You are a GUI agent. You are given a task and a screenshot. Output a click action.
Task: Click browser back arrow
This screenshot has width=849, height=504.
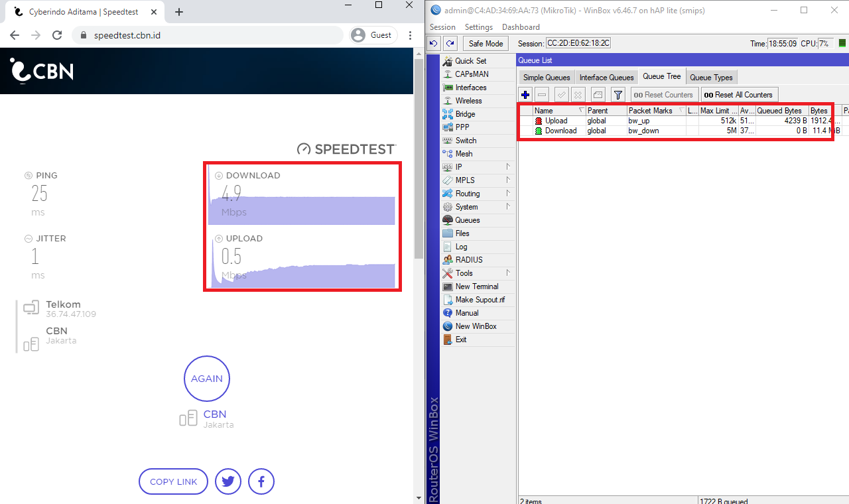(15, 35)
